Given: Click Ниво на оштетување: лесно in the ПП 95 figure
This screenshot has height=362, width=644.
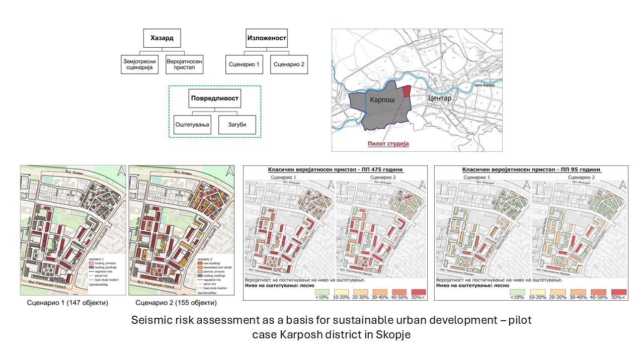Looking at the screenshot, I should [472, 285].
